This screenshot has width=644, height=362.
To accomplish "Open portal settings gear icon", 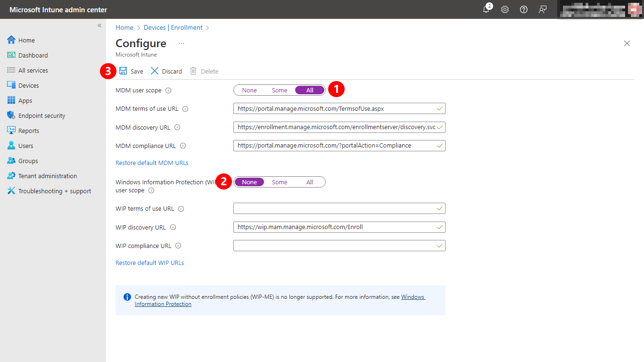I will (x=505, y=9).
